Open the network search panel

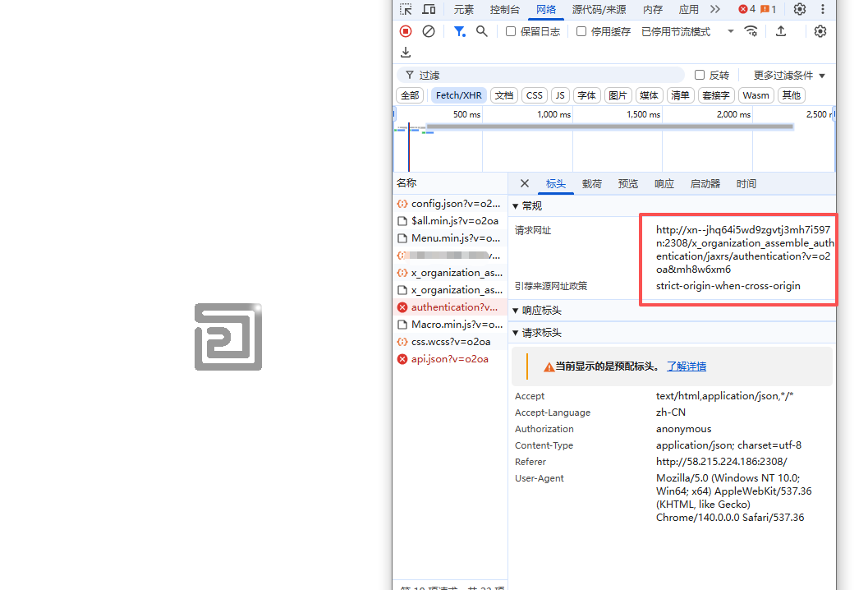click(x=482, y=31)
